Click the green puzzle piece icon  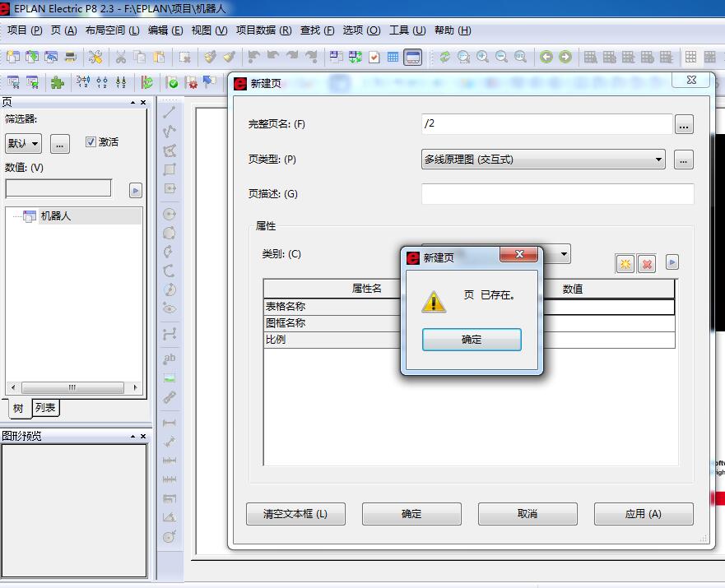pyautogui.click(x=57, y=82)
